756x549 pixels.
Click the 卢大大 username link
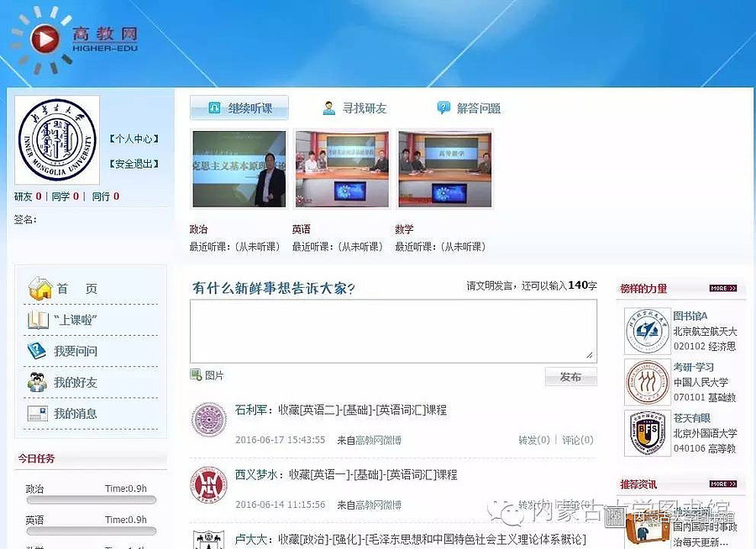point(250,539)
